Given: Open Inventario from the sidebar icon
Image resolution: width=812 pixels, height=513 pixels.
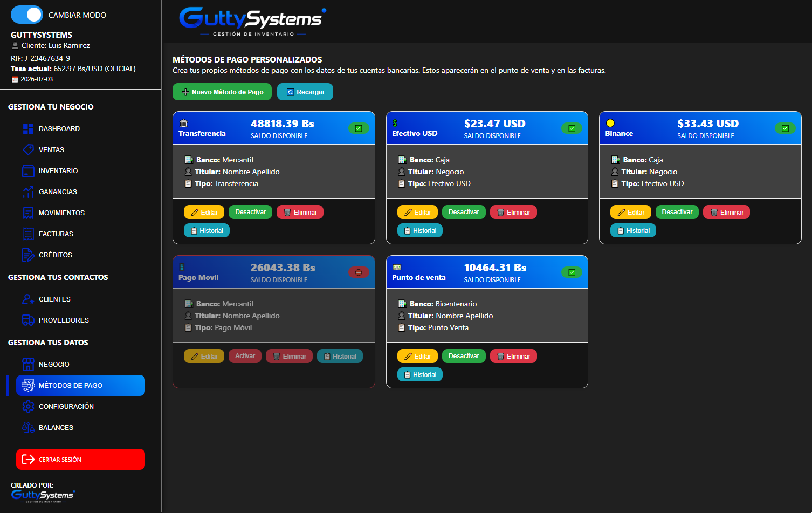Looking at the screenshot, I should point(29,170).
